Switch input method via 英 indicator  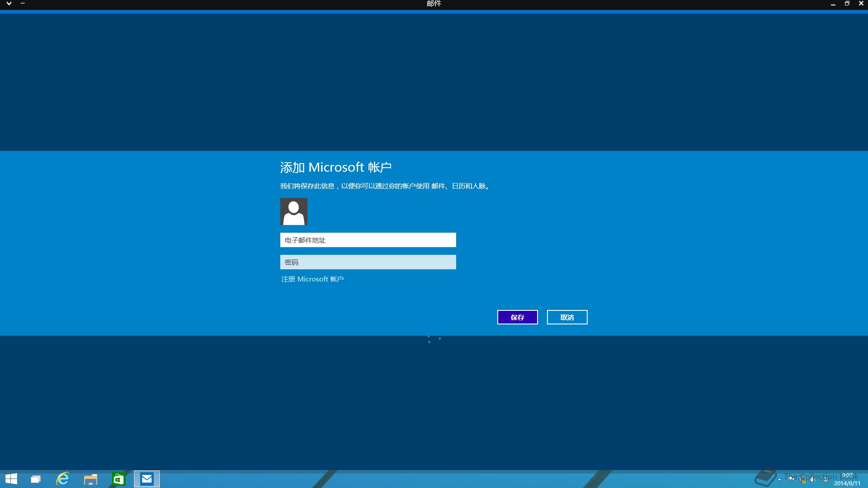[x=826, y=480]
